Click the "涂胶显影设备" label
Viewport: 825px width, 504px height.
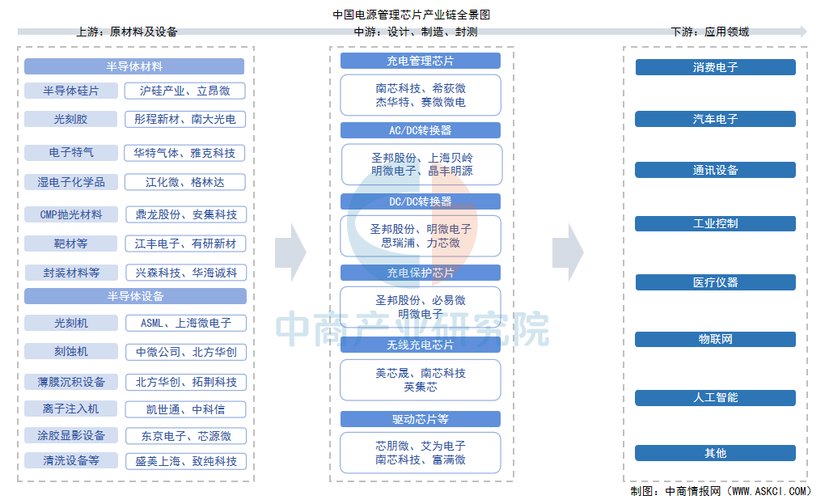tap(71, 435)
